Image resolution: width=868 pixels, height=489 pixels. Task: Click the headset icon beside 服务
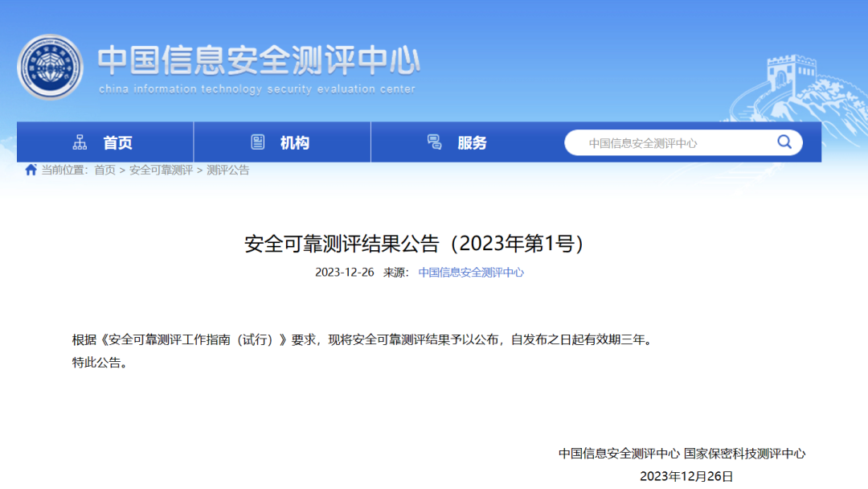pyautogui.click(x=435, y=141)
